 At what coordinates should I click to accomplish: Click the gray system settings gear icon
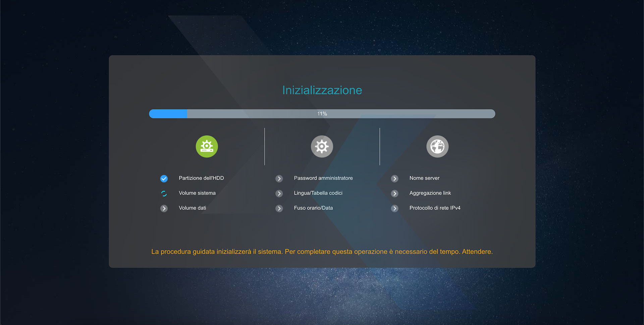pyautogui.click(x=322, y=146)
